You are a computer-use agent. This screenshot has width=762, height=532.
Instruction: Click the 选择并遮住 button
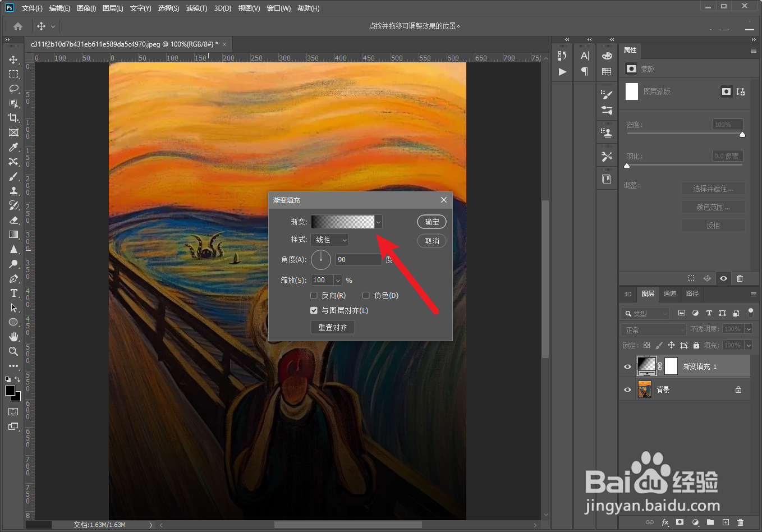(713, 189)
